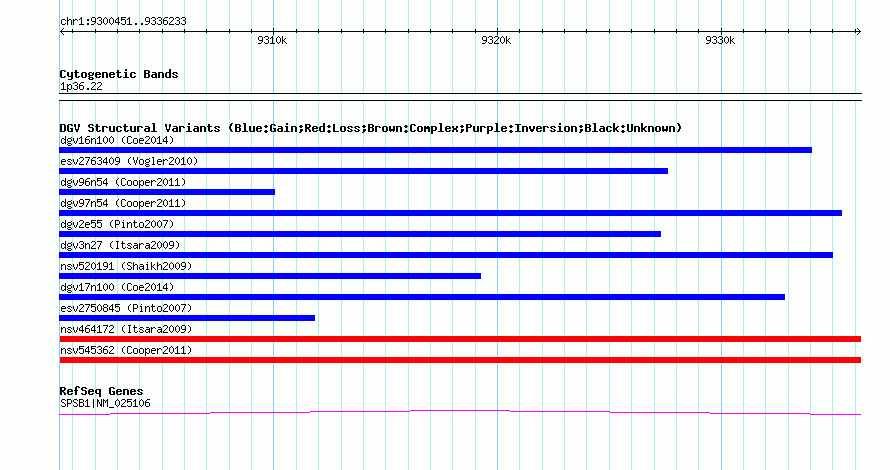Click the esv2750845 (Pinto2007) label
The width and height of the screenshot is (890, 470).
click(126, 308)
